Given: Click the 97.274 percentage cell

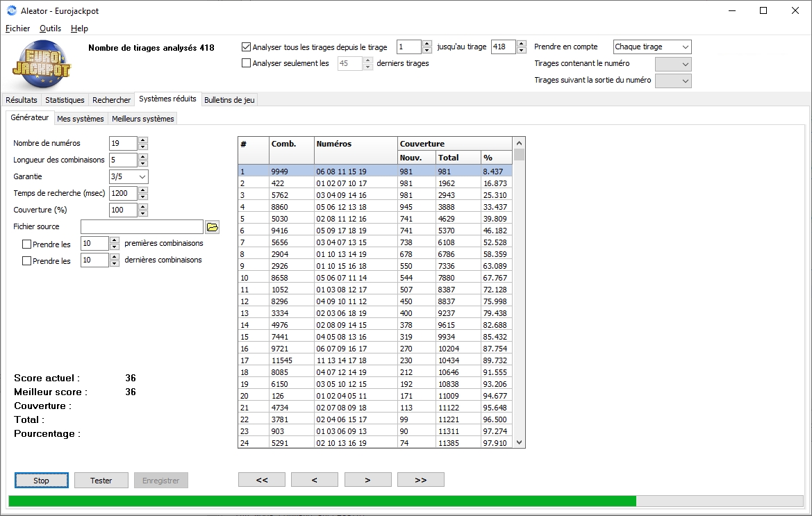Looking at the screenshot, I should pyautogui.click(x=495, y=431).
